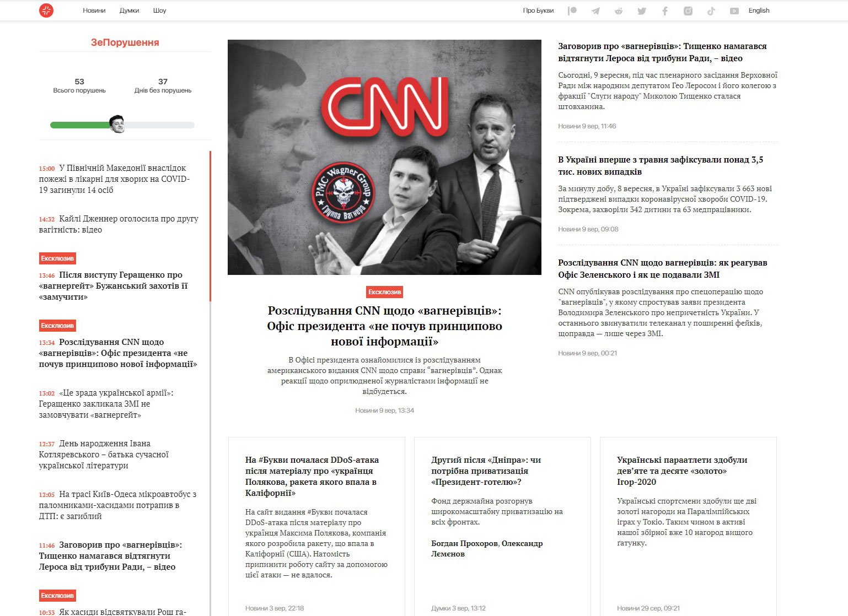Click 'Новини 3 вер, 22:18' card footer
The width and height of the screenshot is (848, 616).
[x=275, y=608]
